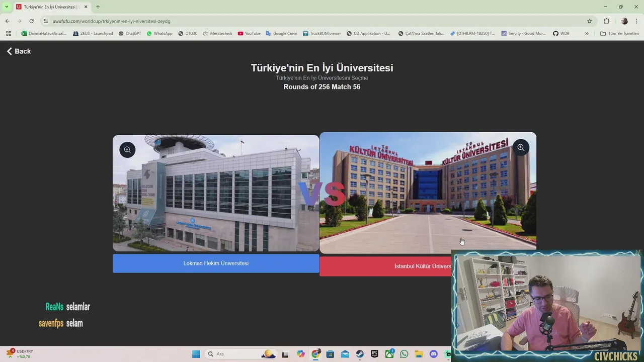644x362 pixels.
Task: Open TruckBOM.viewer bookmark
Action: coord(322,34)
